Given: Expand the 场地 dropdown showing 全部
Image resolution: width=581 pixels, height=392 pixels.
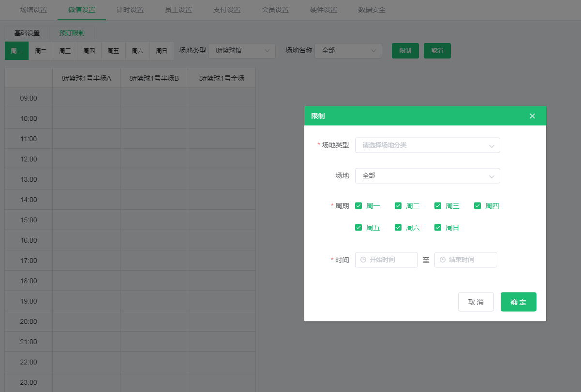Looking at the screenshot, I should 427,176.
